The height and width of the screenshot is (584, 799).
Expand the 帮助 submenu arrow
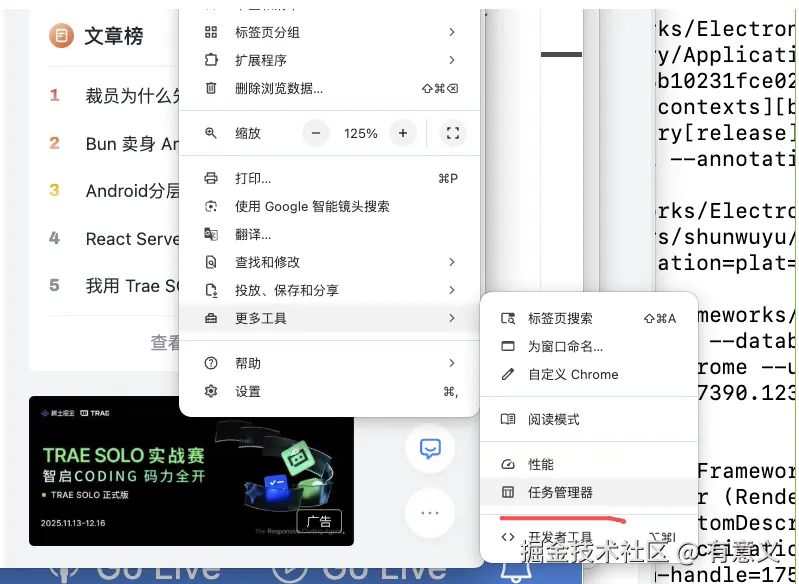click(x=451, y=363)
